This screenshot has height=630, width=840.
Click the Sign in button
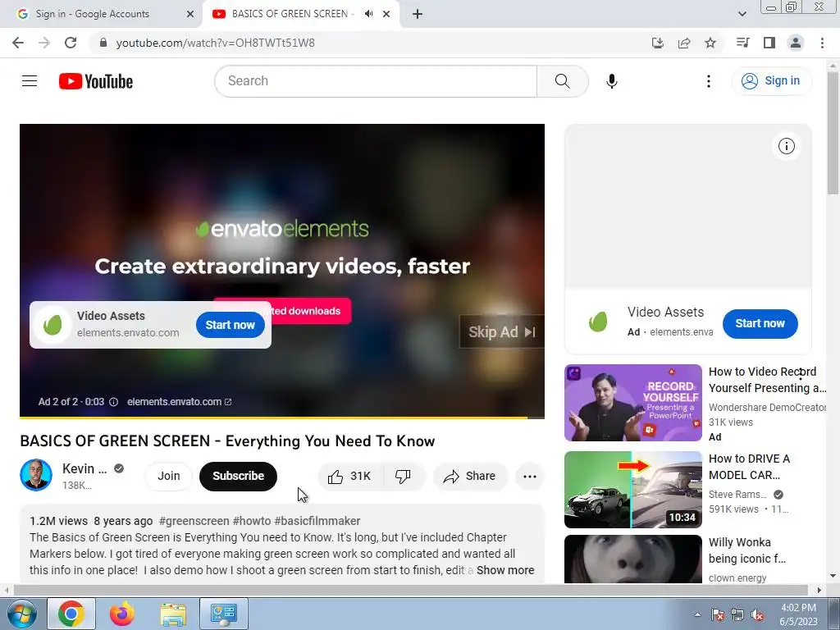[771, 81]
